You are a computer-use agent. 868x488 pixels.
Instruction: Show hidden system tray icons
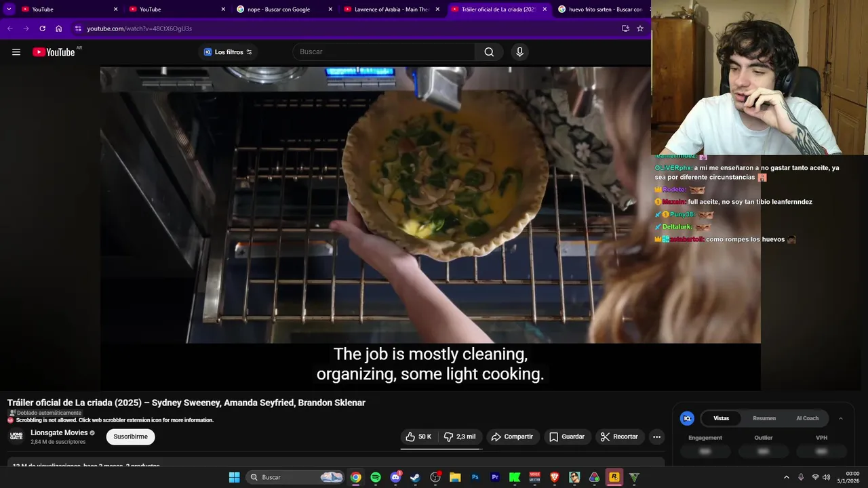point(786,477)
